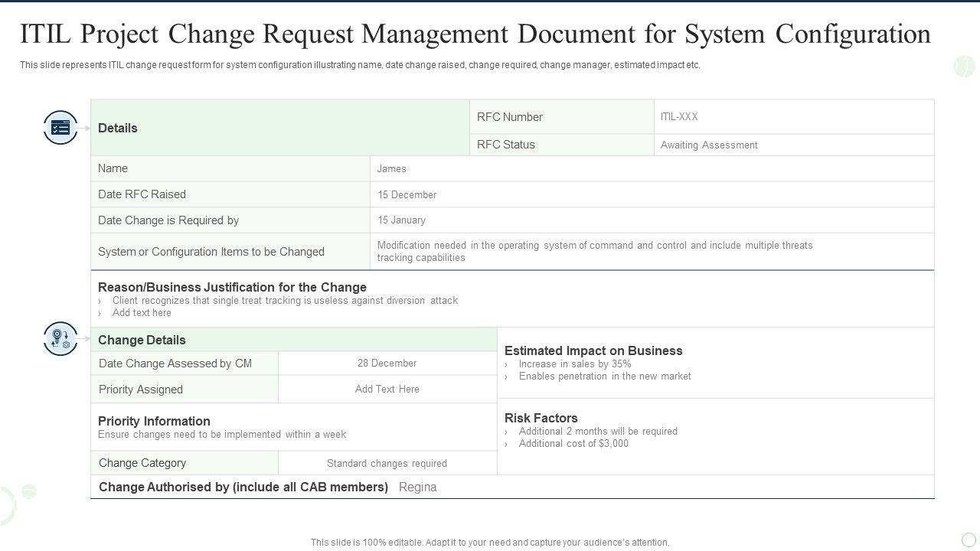Image resolution: width=980 pixels, height=551 pixels.
Task: Click the Add text here justification bullet
Action: pyautogui.click(x=142, y=313)
